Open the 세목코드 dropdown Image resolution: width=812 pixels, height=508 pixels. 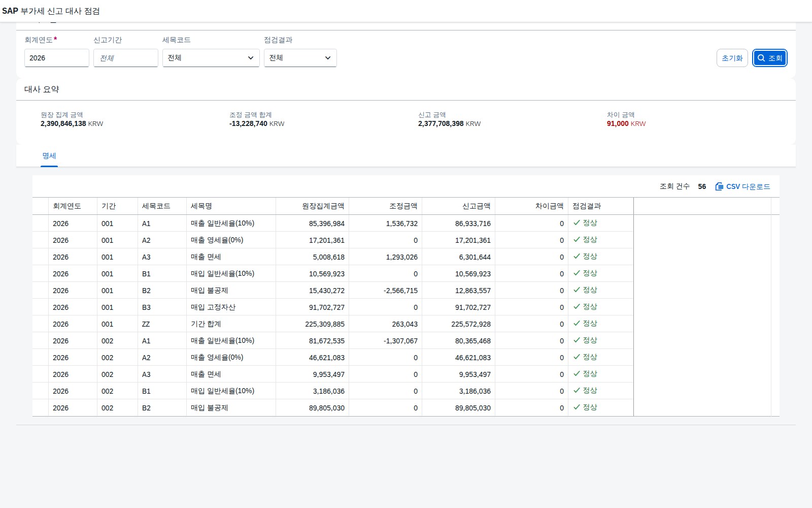click(x=211, y=58)
